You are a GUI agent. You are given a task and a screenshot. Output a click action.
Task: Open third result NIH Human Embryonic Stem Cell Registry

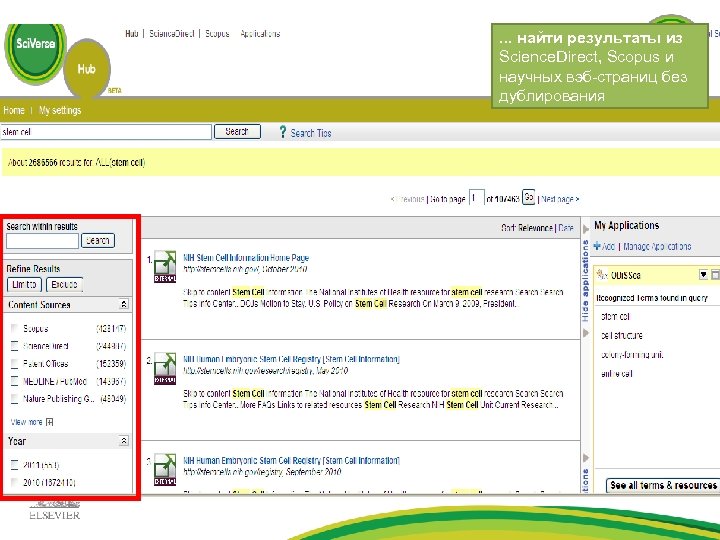tap(291, 460)
